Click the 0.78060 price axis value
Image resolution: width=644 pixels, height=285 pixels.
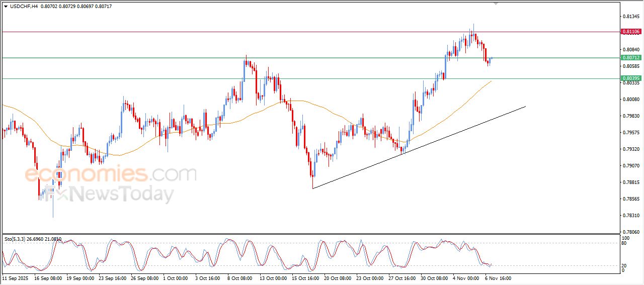tap(631, 232)
